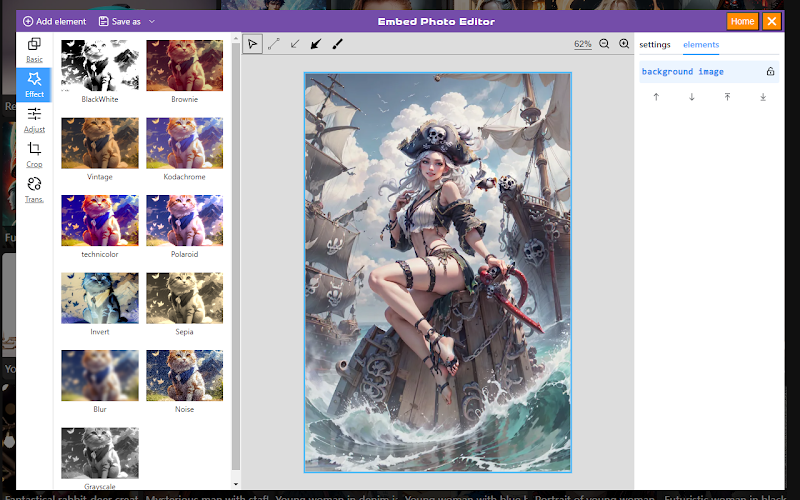800x500 pixels.
Task: Select the brush drawing tool
Action: click(337, 44)
